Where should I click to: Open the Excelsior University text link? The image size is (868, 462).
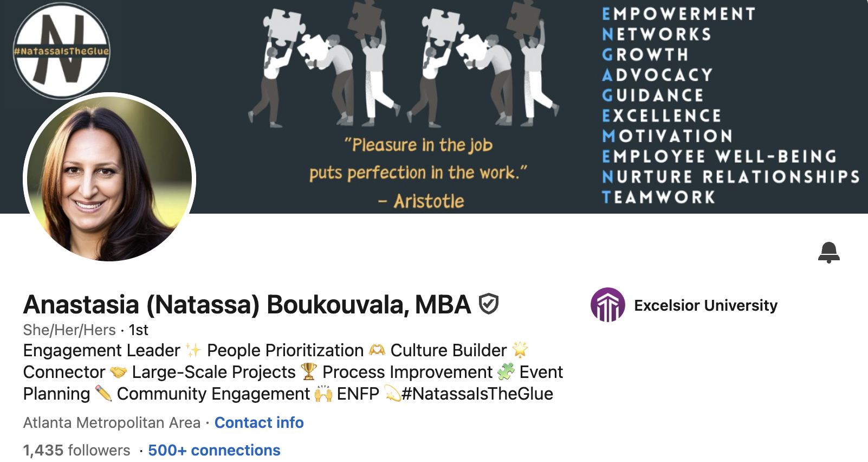click(705, 305)
